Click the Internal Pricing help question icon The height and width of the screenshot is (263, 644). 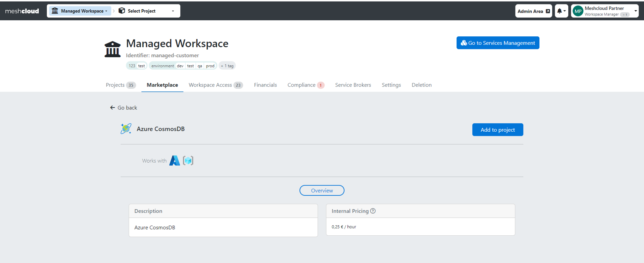coord(373,211)
